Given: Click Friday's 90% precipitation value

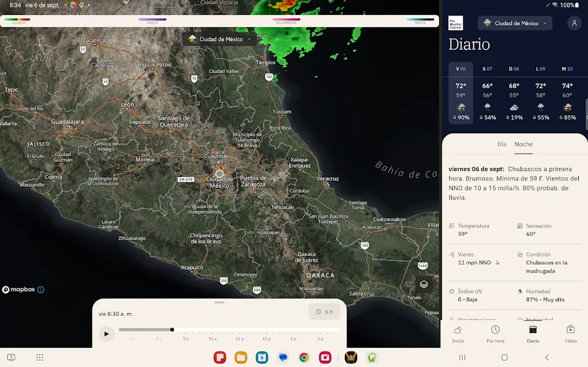Looking at the screenshot, I should pyautogui.click(x=461, y=117).
